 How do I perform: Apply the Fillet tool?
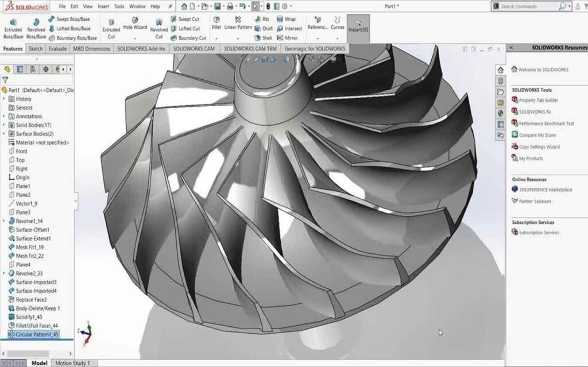[x=216, y=24]
